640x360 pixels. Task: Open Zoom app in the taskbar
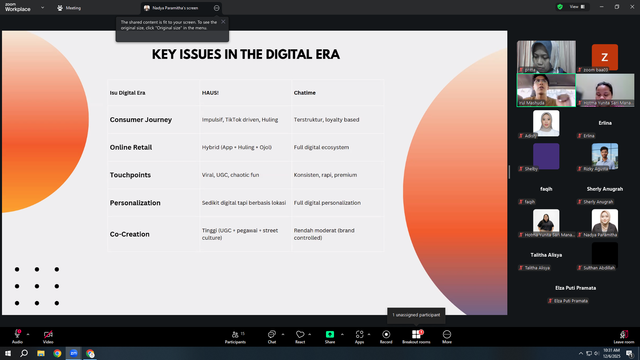click(x=73, y=353)
